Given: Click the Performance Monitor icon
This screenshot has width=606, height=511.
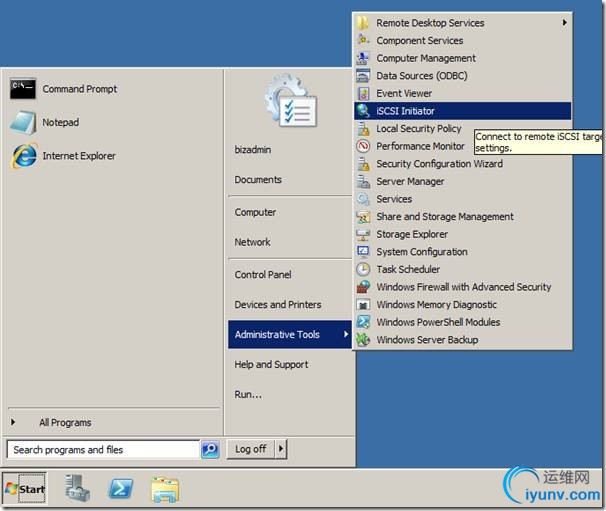Looking at the screenshot, I should coord(363,146).
